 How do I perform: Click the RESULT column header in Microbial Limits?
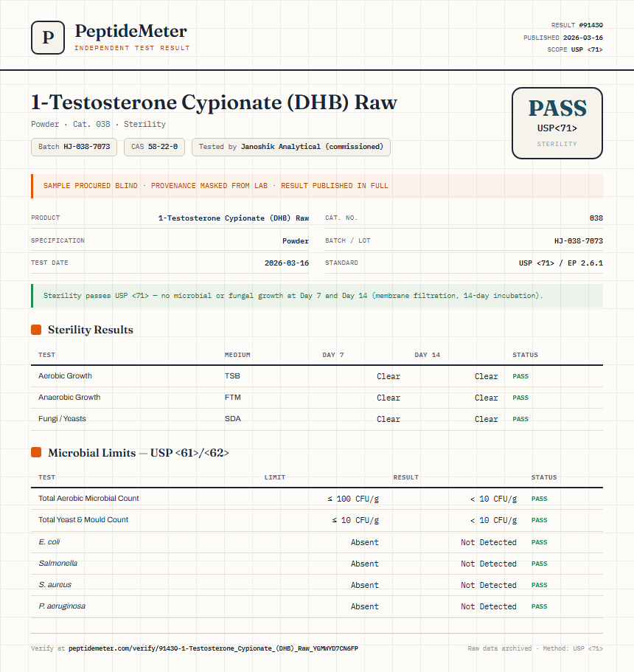click(x=405, y=477)
